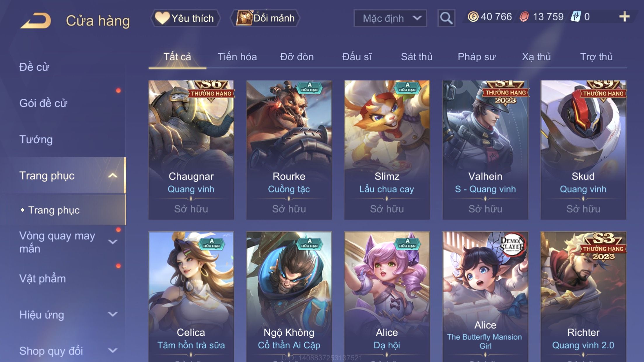
Task: Add currency with the plus icon
Action: pyautogui.click(x=624, y=17)
